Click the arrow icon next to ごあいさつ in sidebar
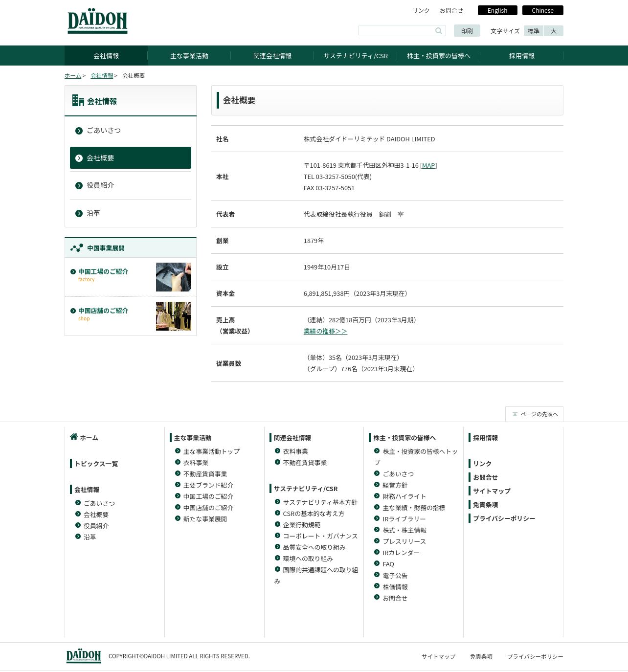 coord(79,131)
